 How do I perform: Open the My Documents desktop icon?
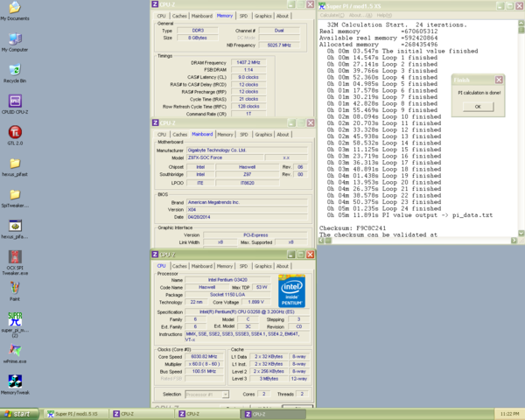point(15,11)
